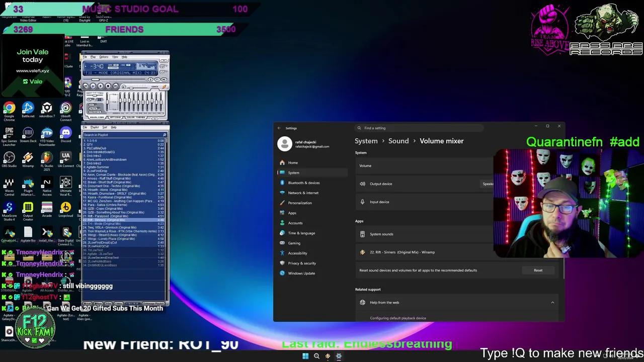Open the Winamp File menu
This screenshot has height=362, width=644.
(86, 57)
